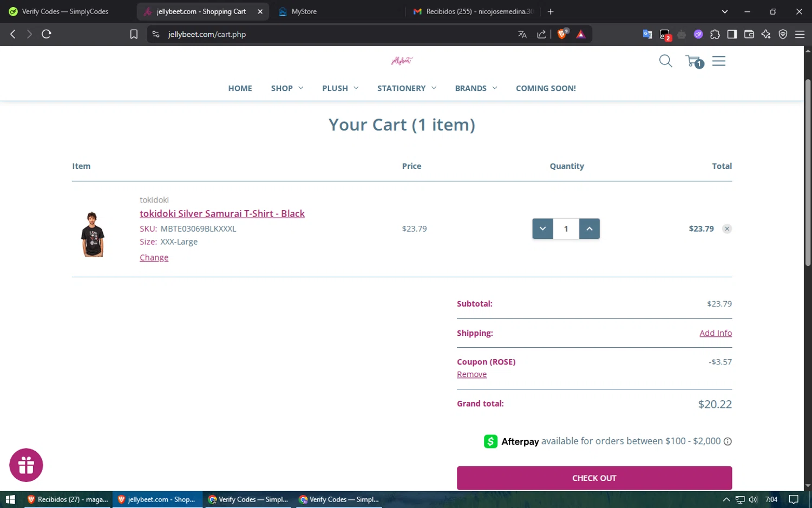Increase quantity with the up arrow

[590, 229]
